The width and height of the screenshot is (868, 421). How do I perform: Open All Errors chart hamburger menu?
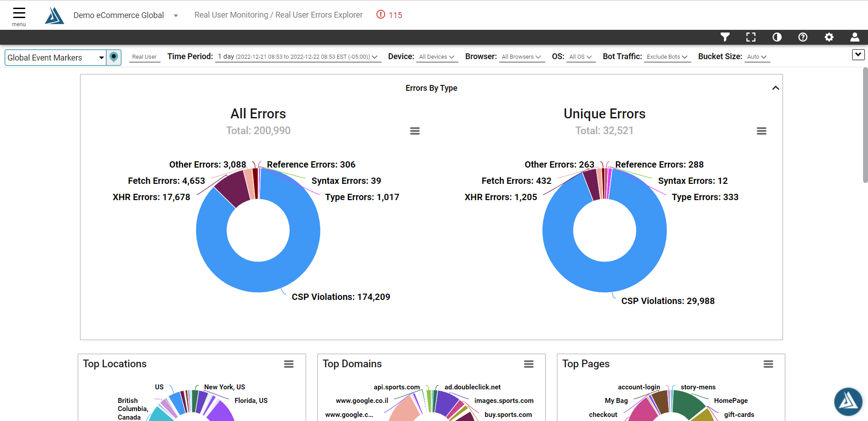(x=415, y=131)
